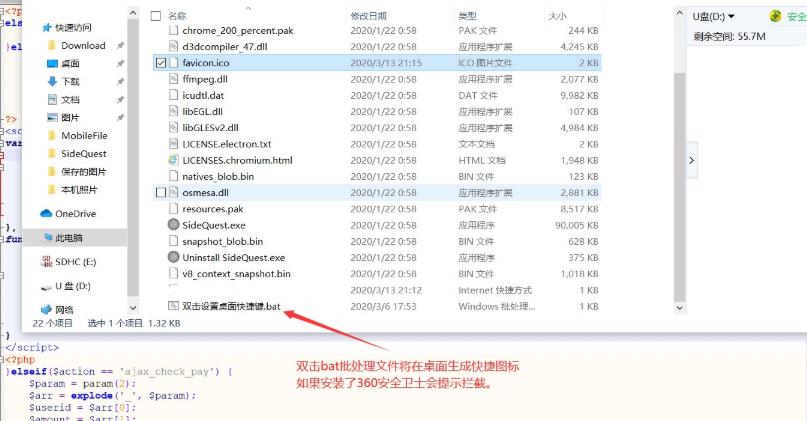Sort by Size (大小) column header
The image size is (807, 421).
point(557,16)
